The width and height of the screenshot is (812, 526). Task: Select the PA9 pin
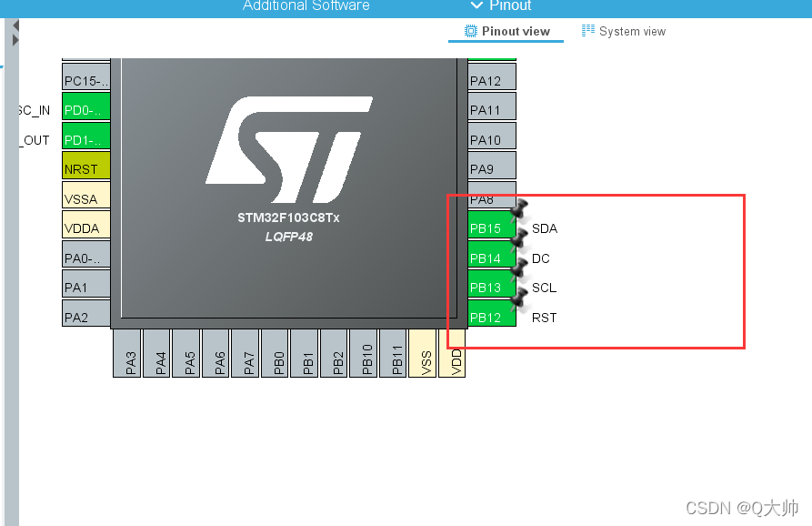point(491,166)
